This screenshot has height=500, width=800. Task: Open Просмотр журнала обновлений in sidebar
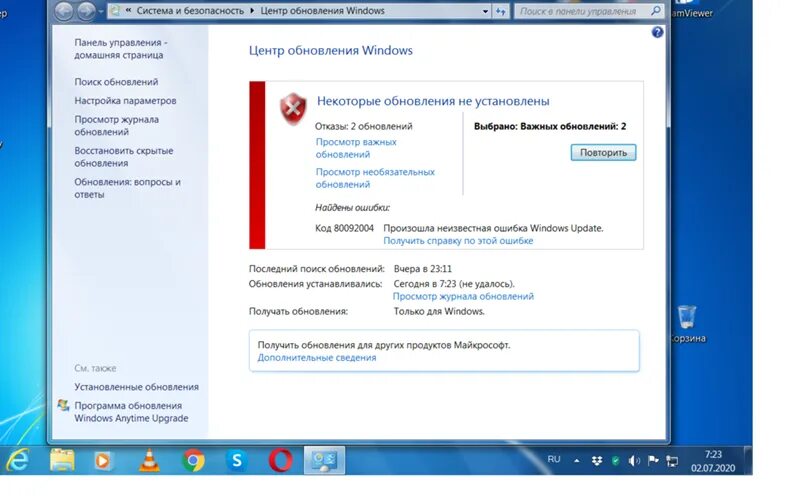[x=116, y=126]
